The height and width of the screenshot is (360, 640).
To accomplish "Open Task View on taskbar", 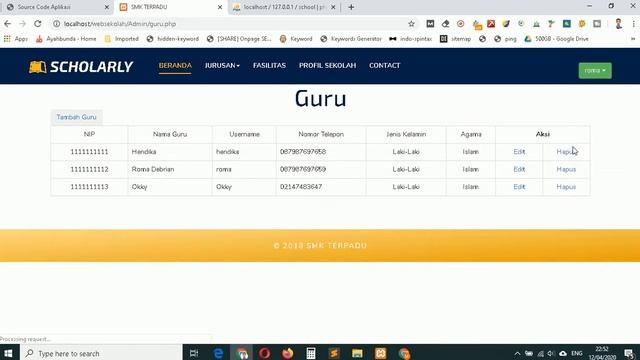I will (x=194, y=353).
